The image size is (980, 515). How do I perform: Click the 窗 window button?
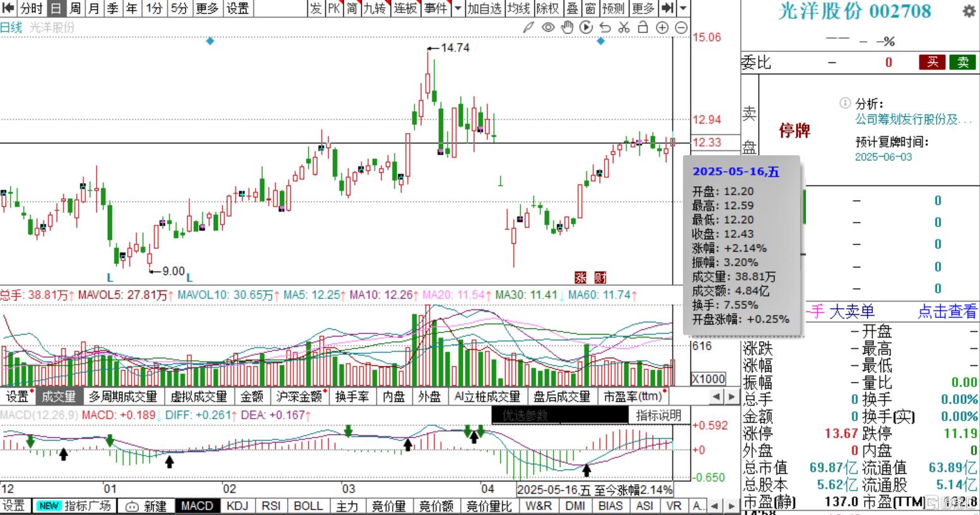pyautogui.click(x=590, y=8)
